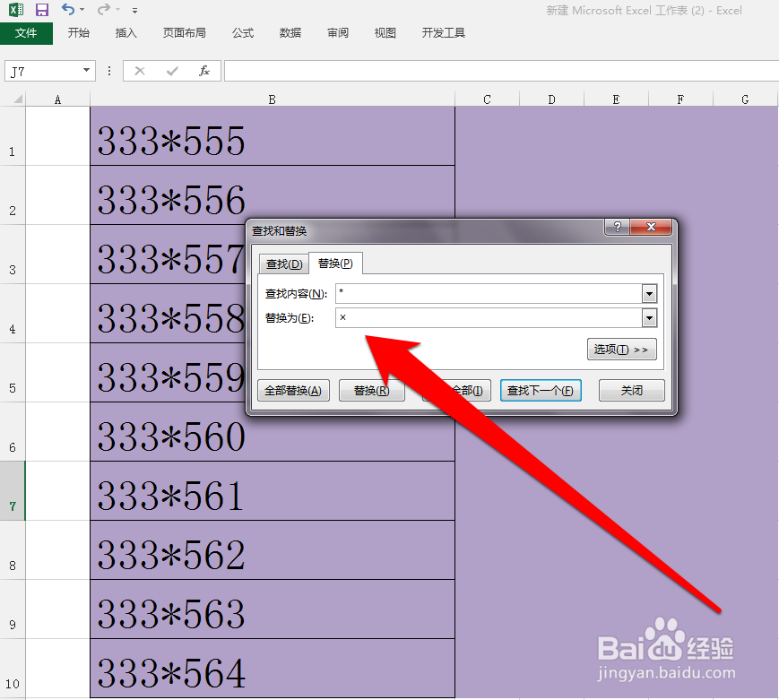Select column E header

pos(616,99)
